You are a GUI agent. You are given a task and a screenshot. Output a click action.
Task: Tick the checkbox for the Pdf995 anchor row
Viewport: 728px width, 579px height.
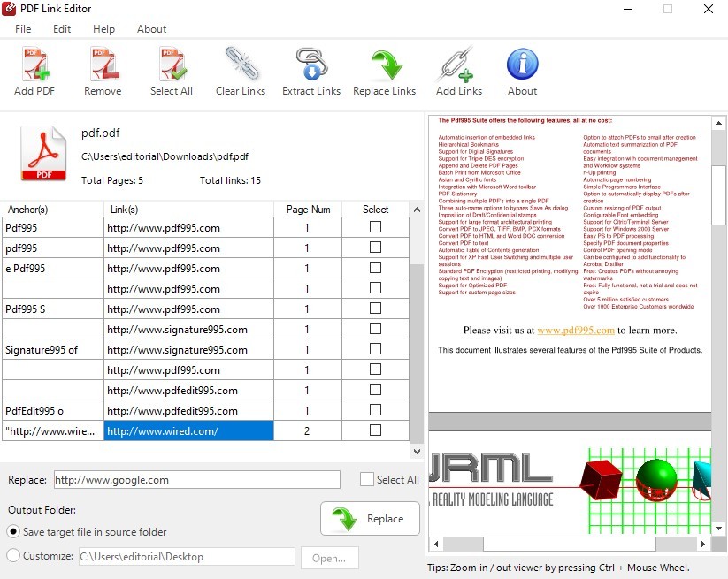[x=375, y=227]
